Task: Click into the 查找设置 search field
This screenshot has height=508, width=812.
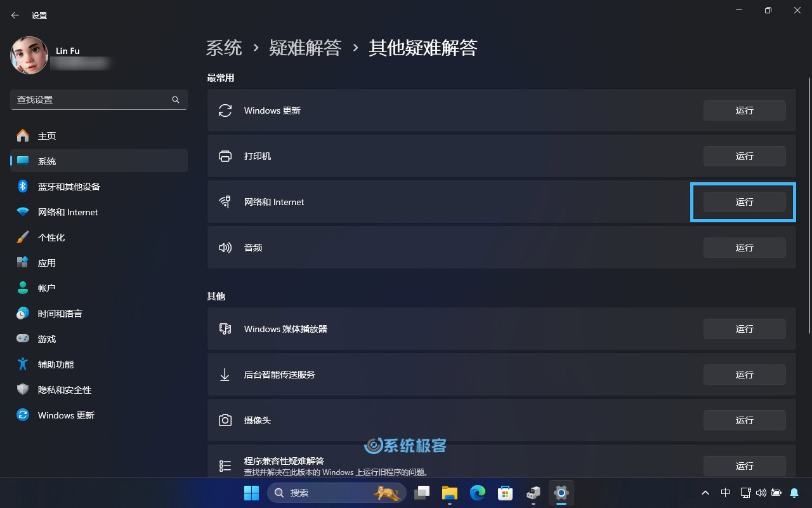Action: click(99, 100)
